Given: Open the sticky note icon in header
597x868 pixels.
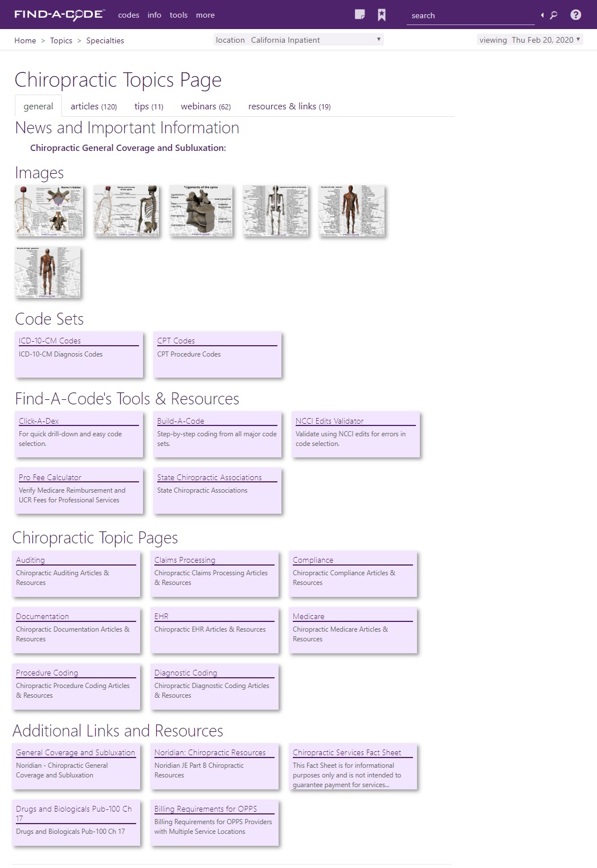Looking at the screenshot, I should pyautogui.click(x=359, y=15).
